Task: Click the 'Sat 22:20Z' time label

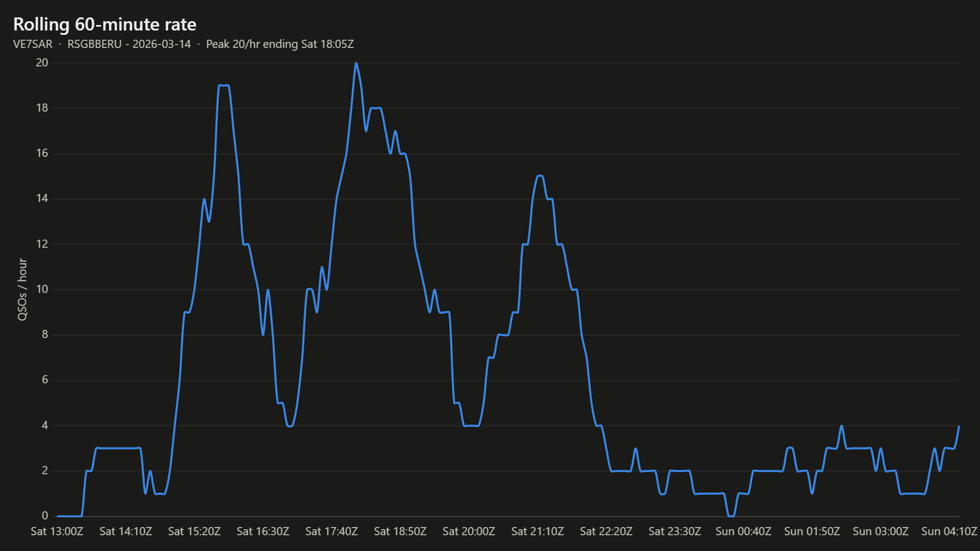Action: pyautogui.click(x=606, y=531)
